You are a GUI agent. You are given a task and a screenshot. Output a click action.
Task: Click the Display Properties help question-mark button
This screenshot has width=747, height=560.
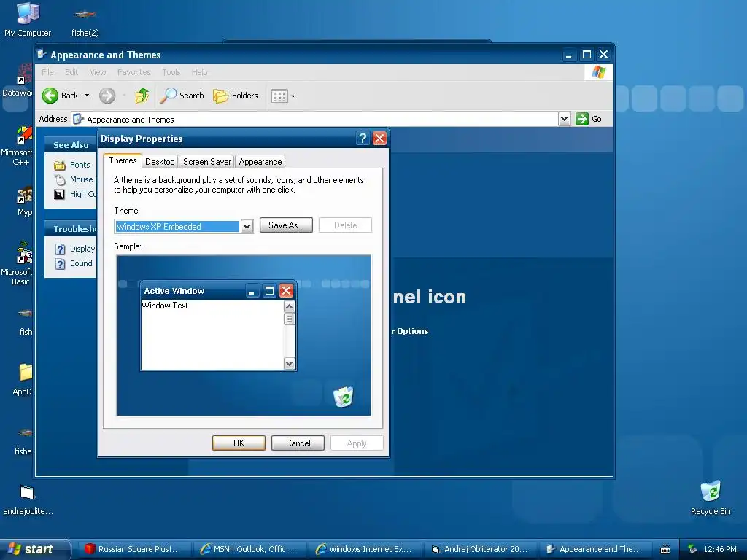[363, 138]
